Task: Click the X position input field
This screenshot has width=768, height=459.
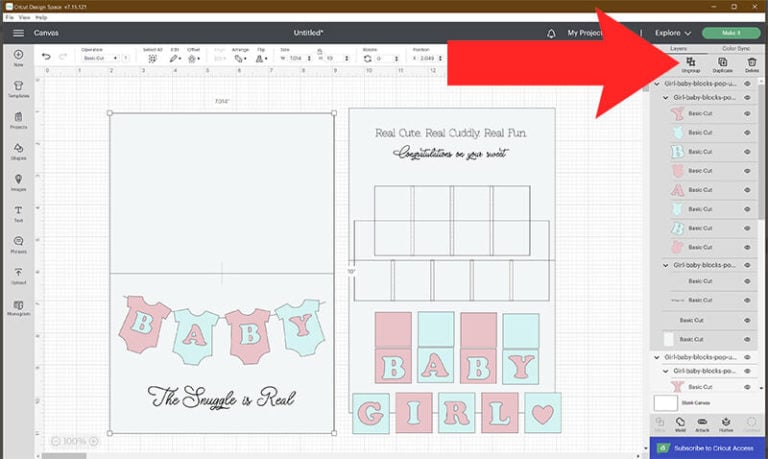Action: tap(428, 58)
